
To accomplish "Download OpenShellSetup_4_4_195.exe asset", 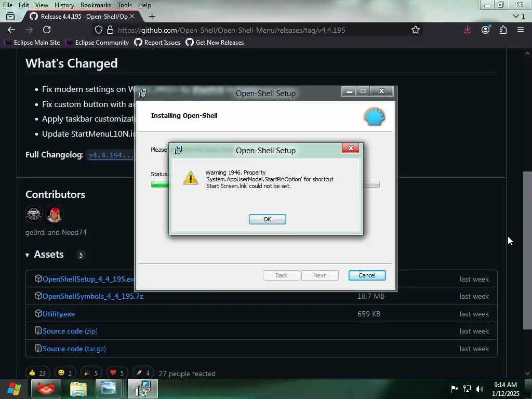I will [88, 279].
